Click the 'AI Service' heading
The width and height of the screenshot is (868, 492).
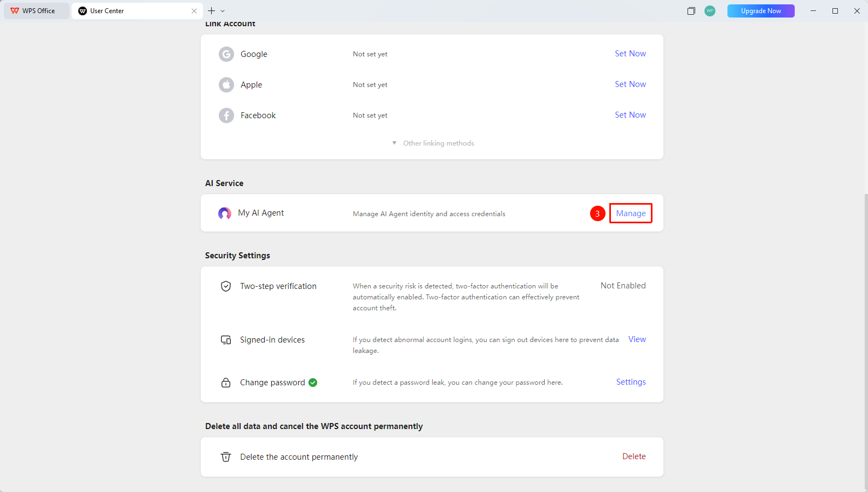coord(224,183)
